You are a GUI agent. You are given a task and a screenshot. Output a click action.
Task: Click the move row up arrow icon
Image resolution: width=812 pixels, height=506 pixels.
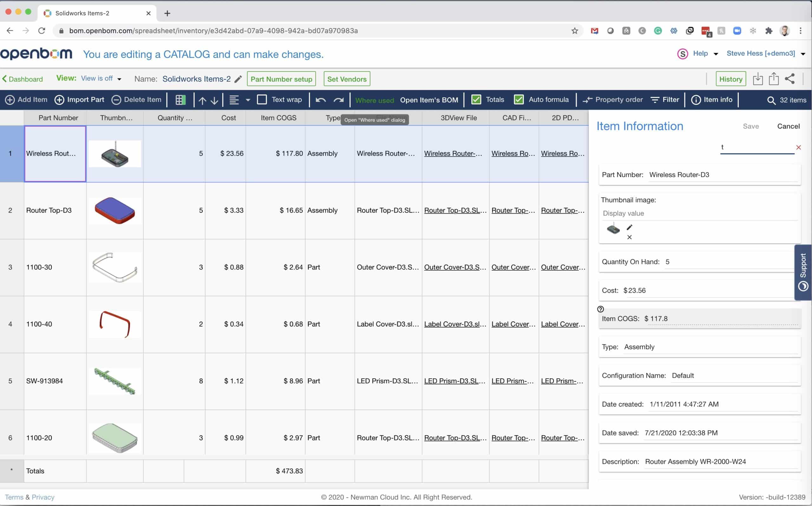point(202,100)
